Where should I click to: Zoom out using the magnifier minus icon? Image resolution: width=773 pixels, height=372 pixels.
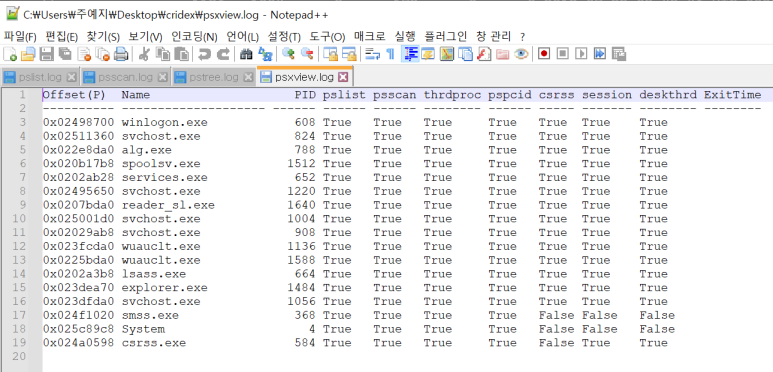tap(308, 54)
